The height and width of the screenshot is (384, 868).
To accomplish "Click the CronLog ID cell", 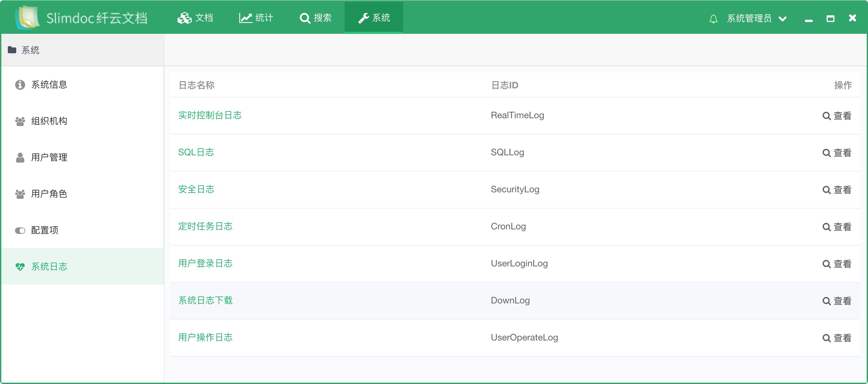I will tap(508, 226).
